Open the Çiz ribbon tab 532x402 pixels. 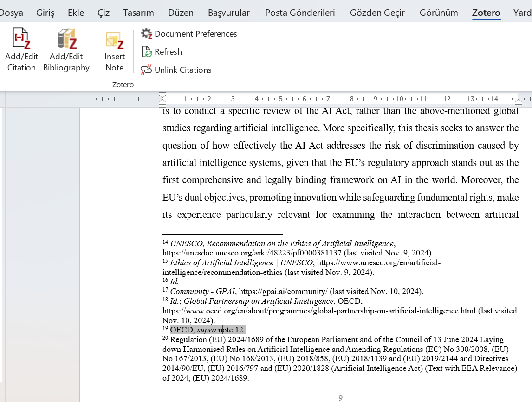coord(104,13)
